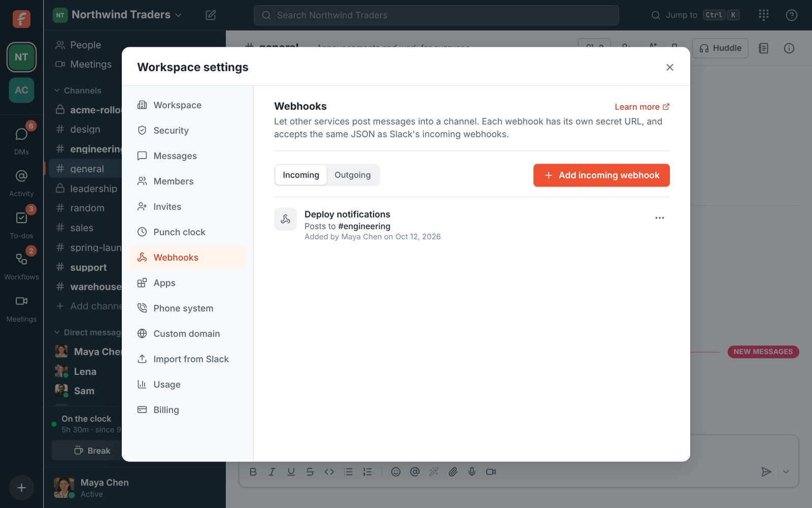Viewport: 812px width, 508px height.
Task: Open To-dos in the left rail
Action: tap(21, 224)
